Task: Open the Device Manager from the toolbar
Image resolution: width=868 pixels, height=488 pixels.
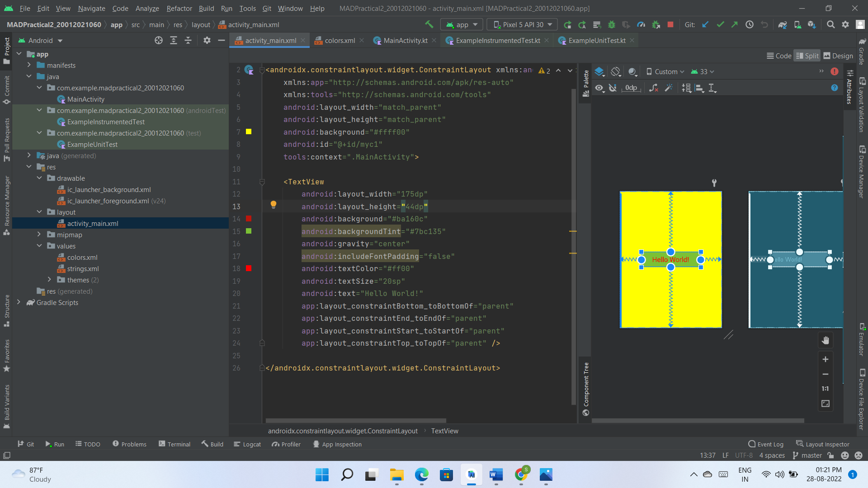Action: [x=798, y=24]
